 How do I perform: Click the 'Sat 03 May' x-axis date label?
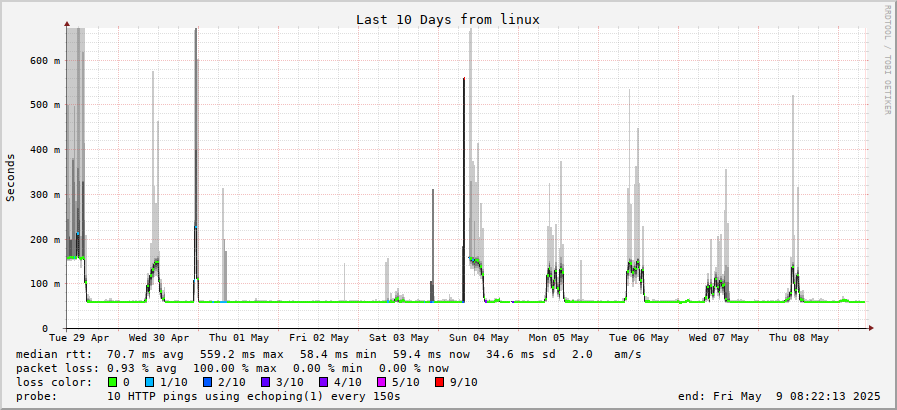(399, 338)
